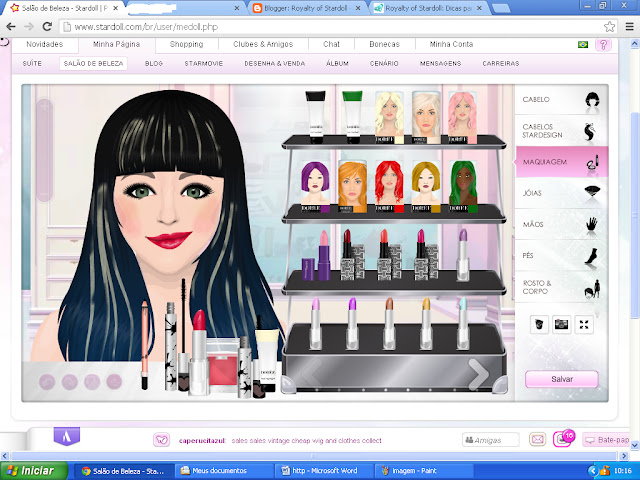Screen dimensions: 640x480
Task: Choose the purple bob hair dye
Action: [x=315, y=187]
